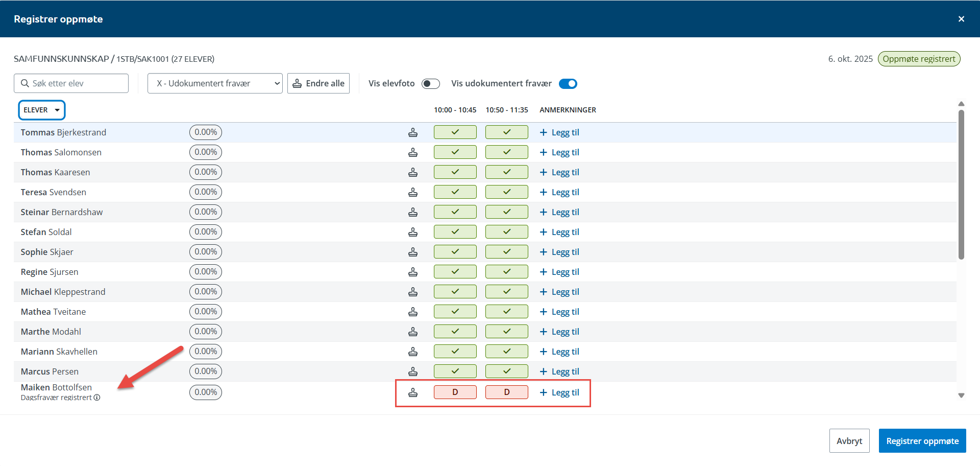This screenshot has width=980, height=466.
Task: Click the Søk etter elev search field
Action: [71, 83]
